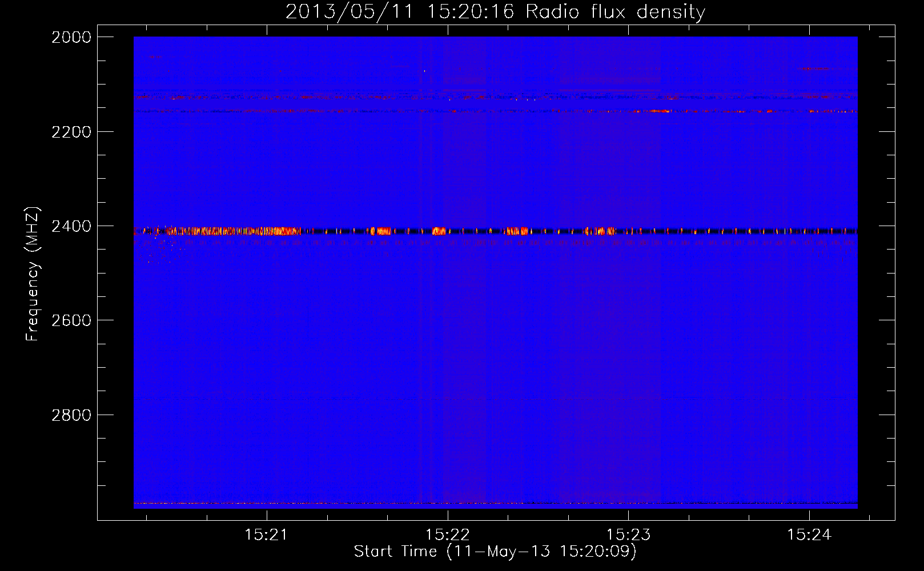Click the plot title "Radio flux density"
Viewport: 924px width, 571px height.
point(615,11)
